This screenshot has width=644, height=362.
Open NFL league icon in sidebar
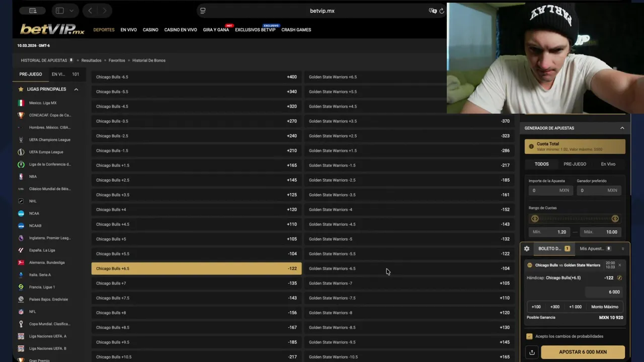point(21,312)
